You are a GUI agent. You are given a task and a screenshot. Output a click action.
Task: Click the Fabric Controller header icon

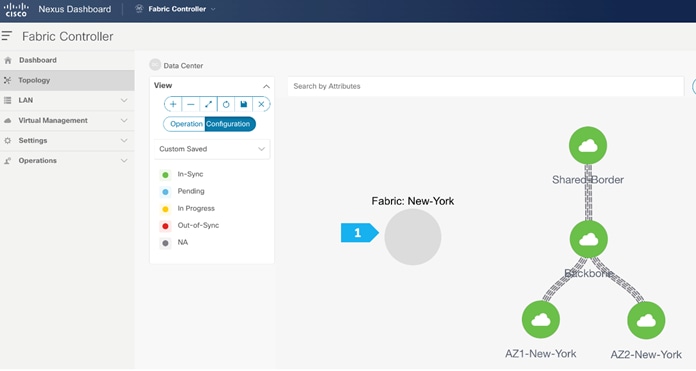139,9
